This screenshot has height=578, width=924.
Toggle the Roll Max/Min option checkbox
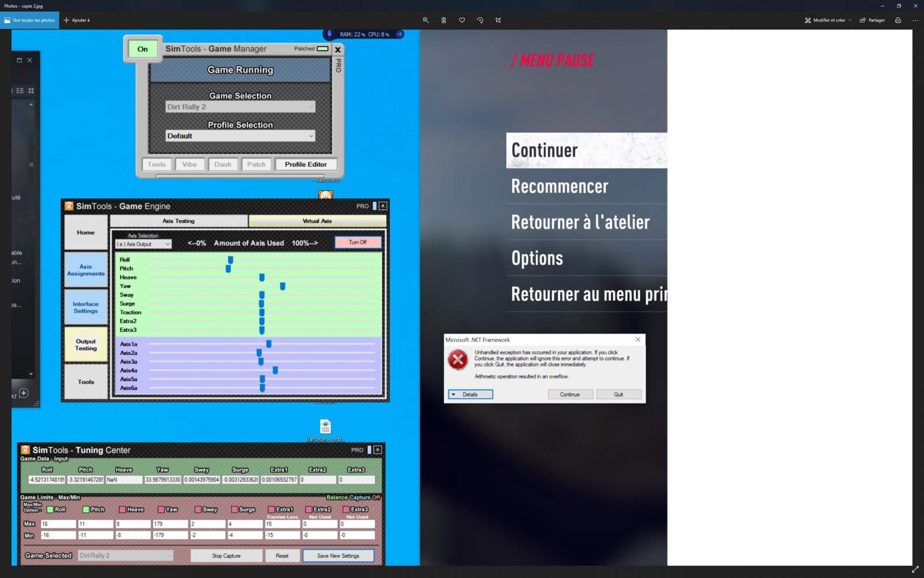50,509
